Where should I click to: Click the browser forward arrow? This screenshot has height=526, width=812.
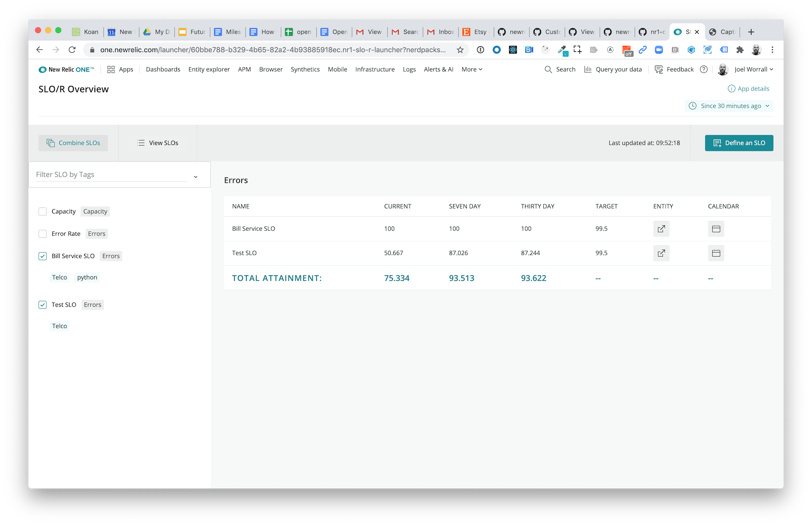pyautogui.click(x=56, y=50)
